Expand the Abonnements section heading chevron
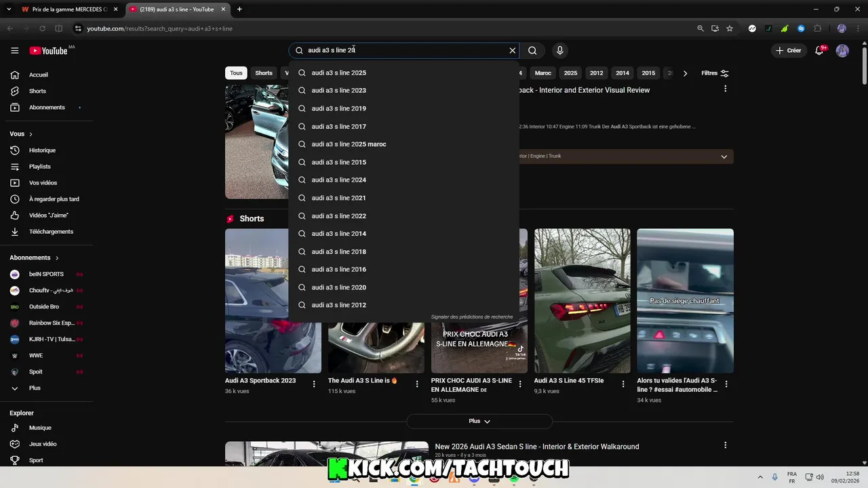This screenshot has height=488, width=868. pyautogui.click(x=57, y=258)
